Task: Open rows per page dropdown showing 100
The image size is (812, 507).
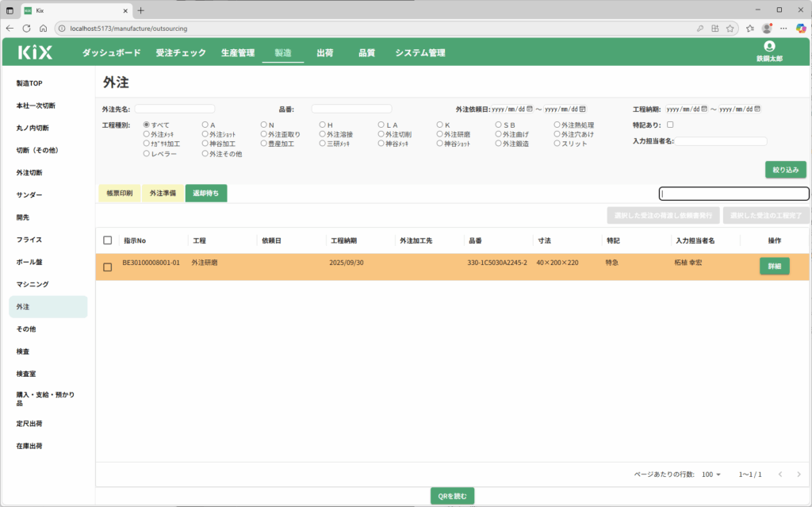Action: tap(710, 474)
